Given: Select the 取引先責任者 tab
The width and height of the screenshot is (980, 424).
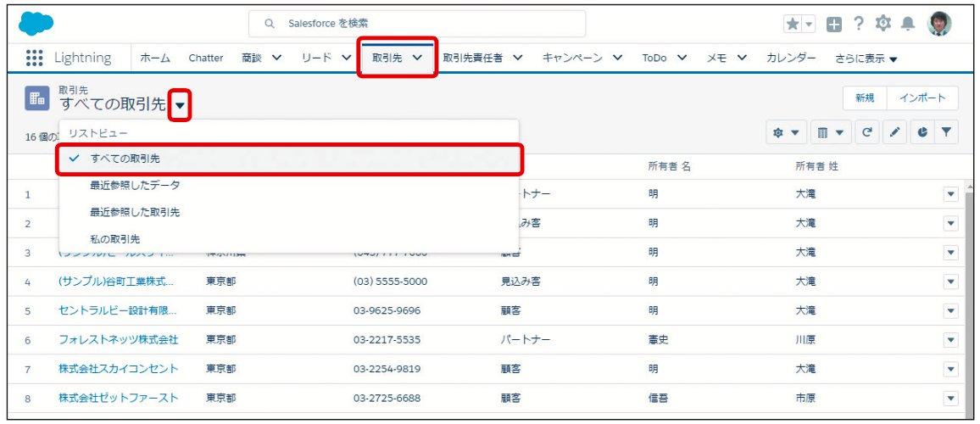Looking at the screenshot, I should tap(472, 58).
